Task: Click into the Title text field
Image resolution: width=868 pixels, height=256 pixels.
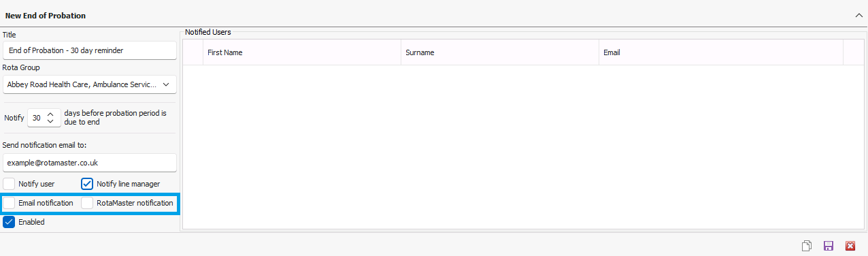Action: [x=90, y=50]
